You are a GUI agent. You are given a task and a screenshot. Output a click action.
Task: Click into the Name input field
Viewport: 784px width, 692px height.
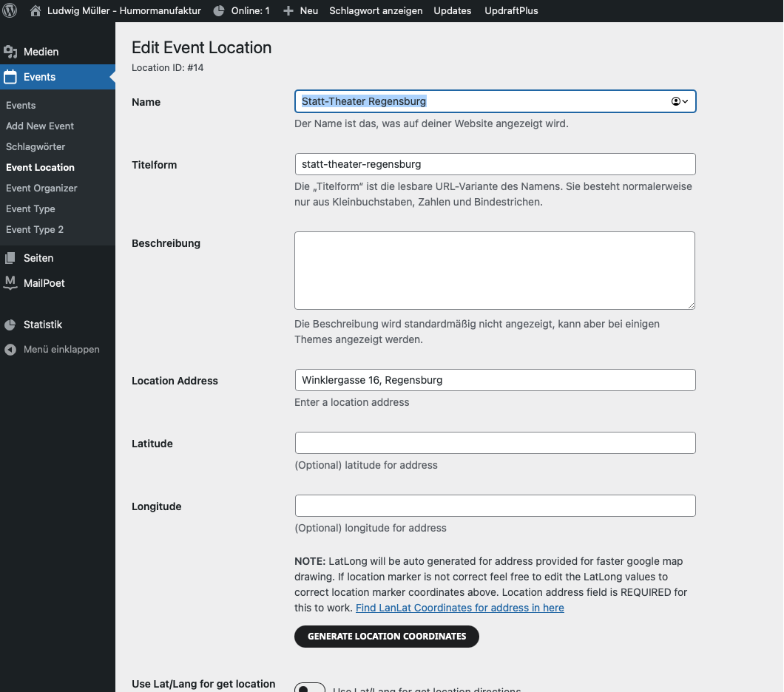(x=495, y=101)
